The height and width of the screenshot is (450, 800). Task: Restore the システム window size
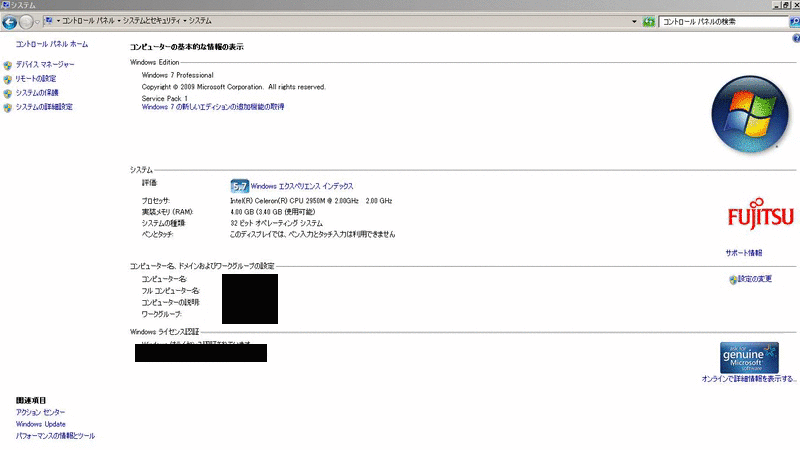(x=786, y=5)
